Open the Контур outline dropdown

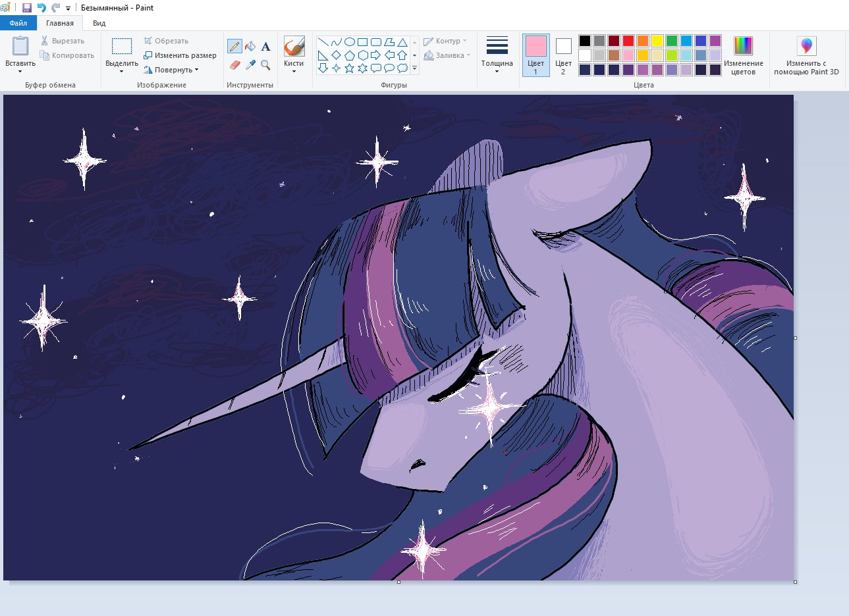pos(445,41)
